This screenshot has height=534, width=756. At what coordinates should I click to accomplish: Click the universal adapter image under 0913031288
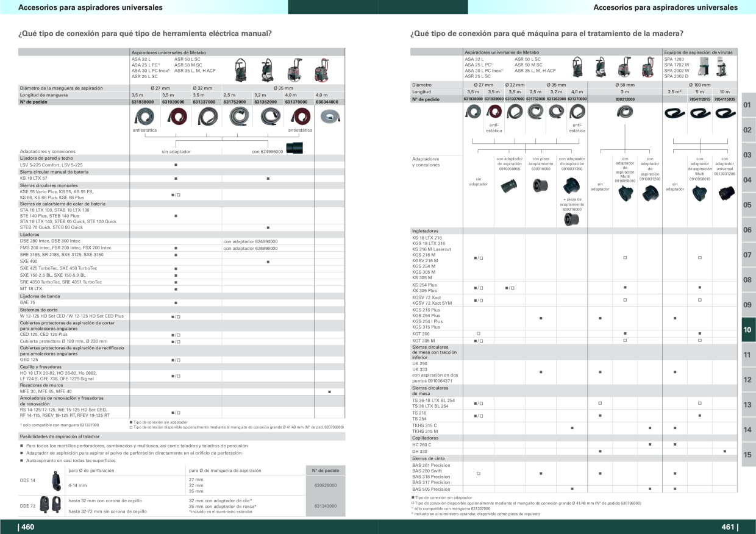[725, 193]
